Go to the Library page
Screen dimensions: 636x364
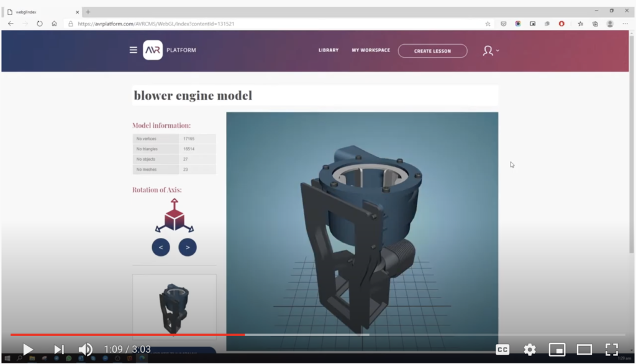click(329, 50)
